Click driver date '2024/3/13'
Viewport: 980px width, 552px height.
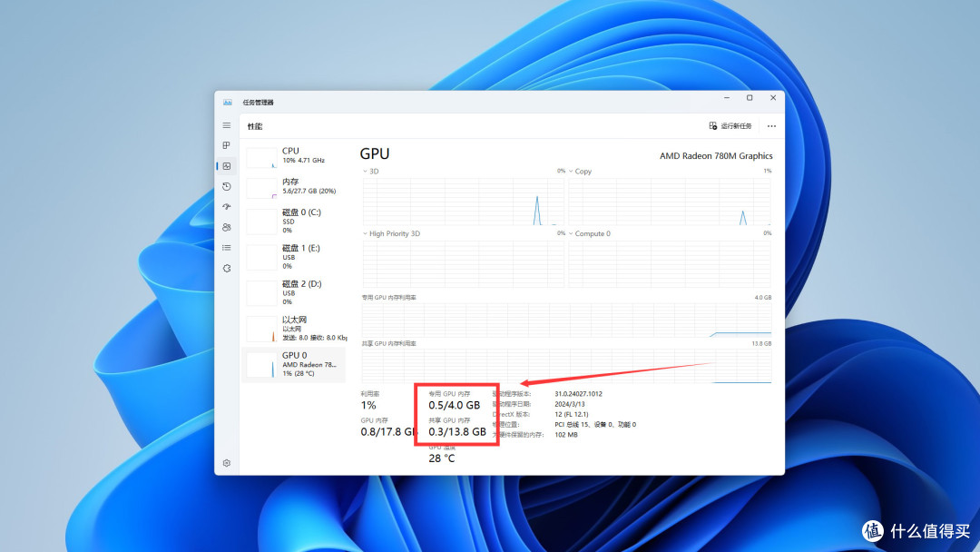point(570,404)
